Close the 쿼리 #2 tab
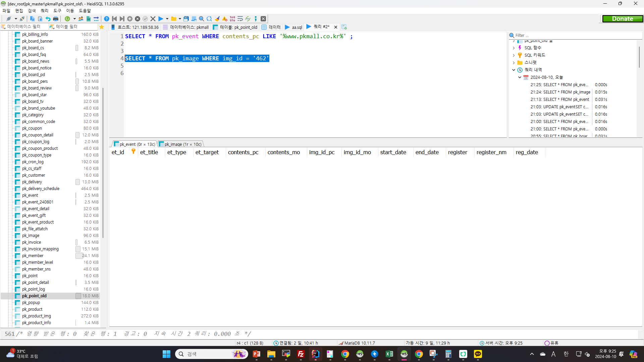The image size is (644, 362). pos(336,27)
